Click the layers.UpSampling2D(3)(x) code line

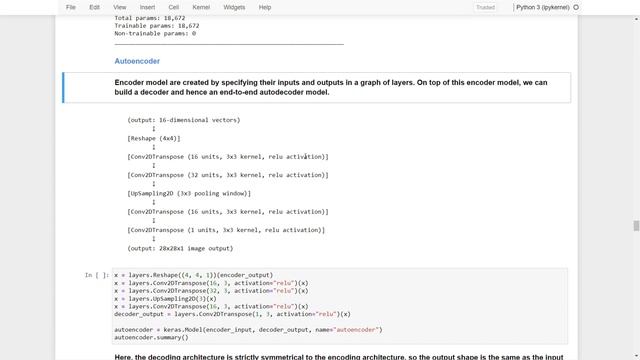coord(165,298)
